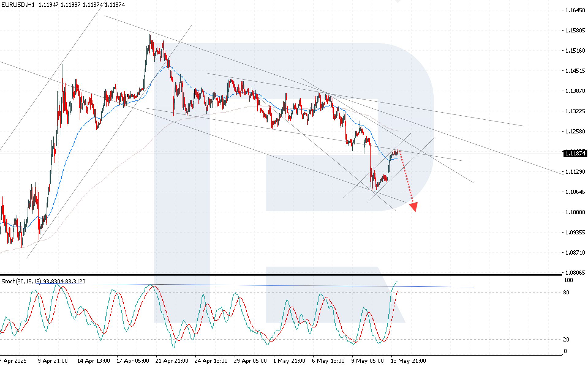Click the 1.10000 price axis label

pos(575,212)
